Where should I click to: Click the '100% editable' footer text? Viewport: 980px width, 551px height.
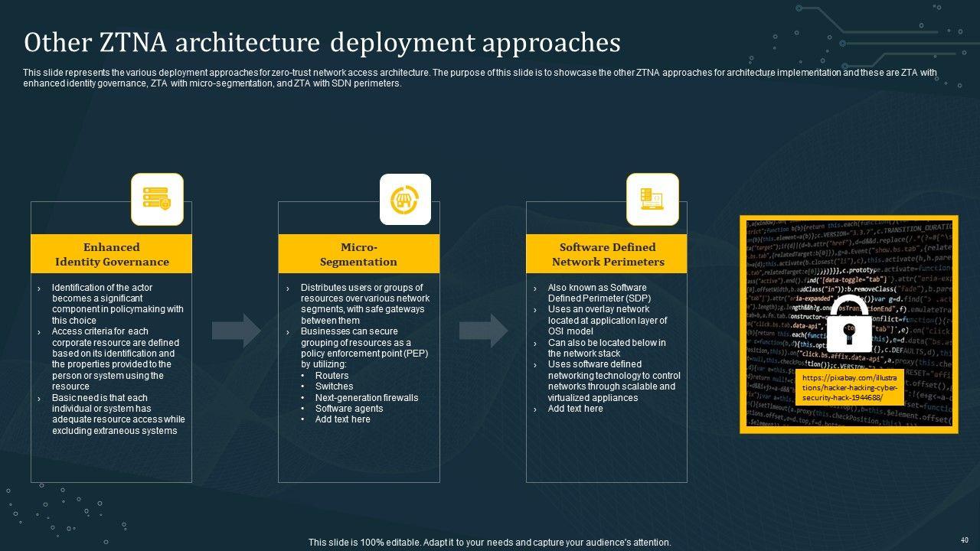tap(489, 543)
